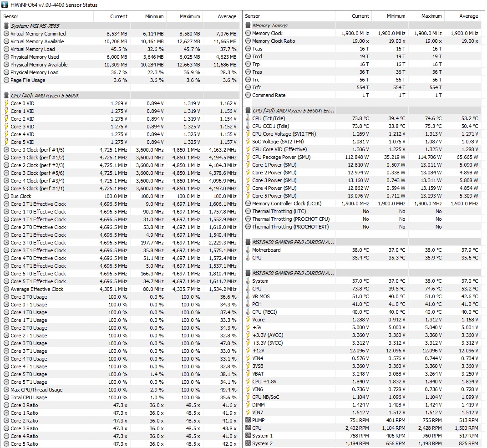Select Core 5 T1 Usage row

[x=121, y=382]
